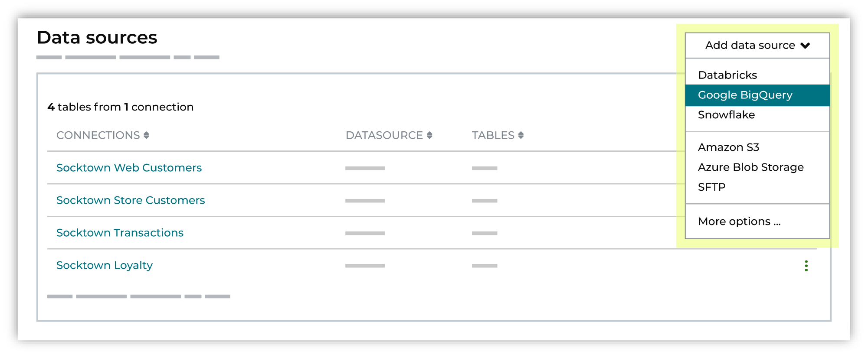Expand More options in the dropdown
This screenshot has height=358, width=868.
pyautogui.click(x=740, y=221)
